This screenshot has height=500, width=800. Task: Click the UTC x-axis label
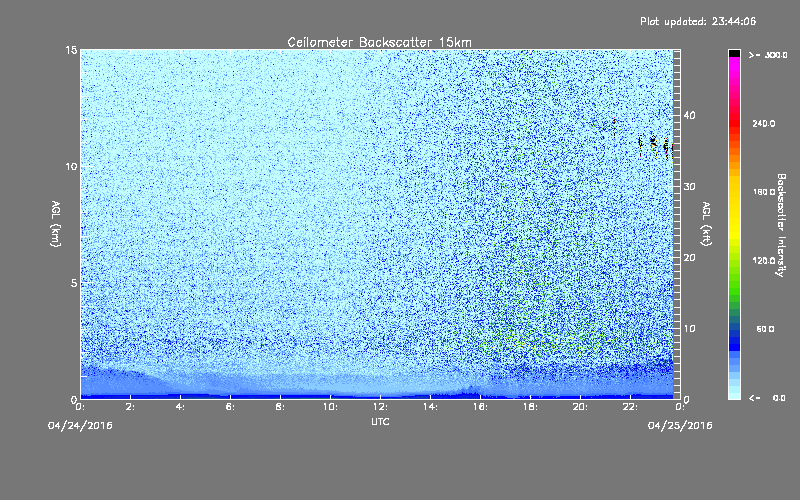(380, 421)
